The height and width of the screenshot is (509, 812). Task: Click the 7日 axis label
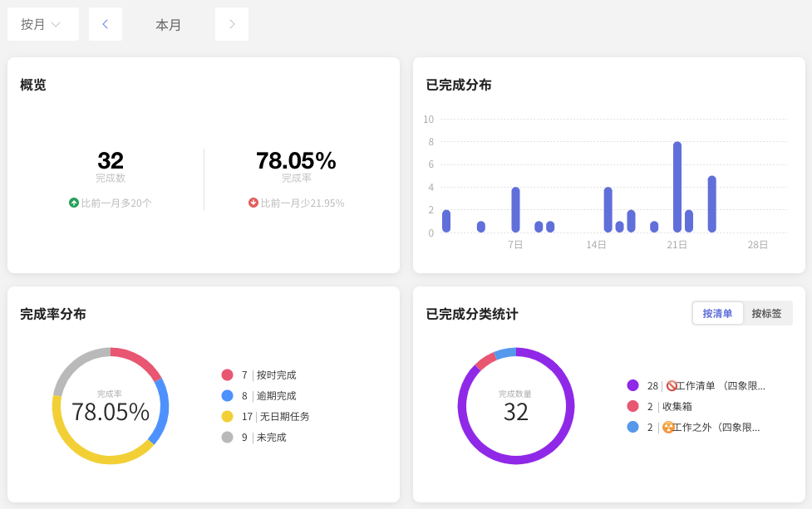[515, 245]
